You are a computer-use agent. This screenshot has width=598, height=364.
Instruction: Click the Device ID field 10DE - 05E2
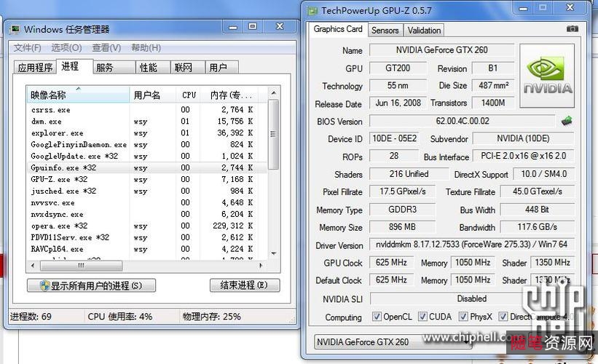394,138
